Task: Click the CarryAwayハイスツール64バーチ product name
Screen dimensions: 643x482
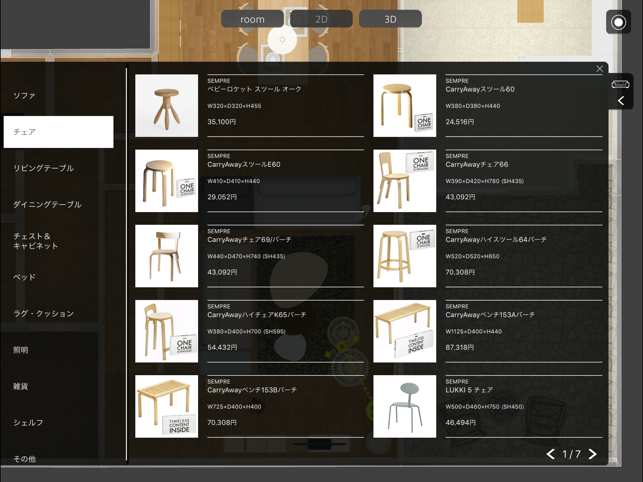Action: [x=496, y=240]
